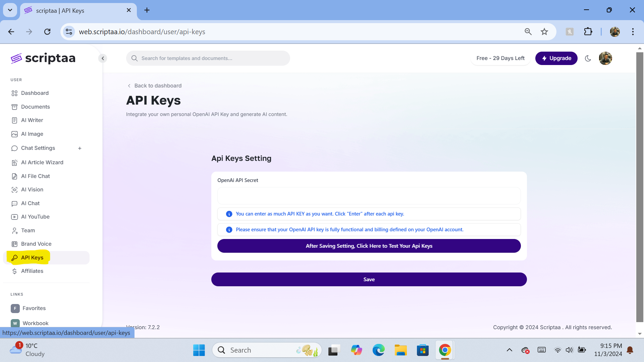
Task: Click the Save button
Action: [x=369, y=280]
